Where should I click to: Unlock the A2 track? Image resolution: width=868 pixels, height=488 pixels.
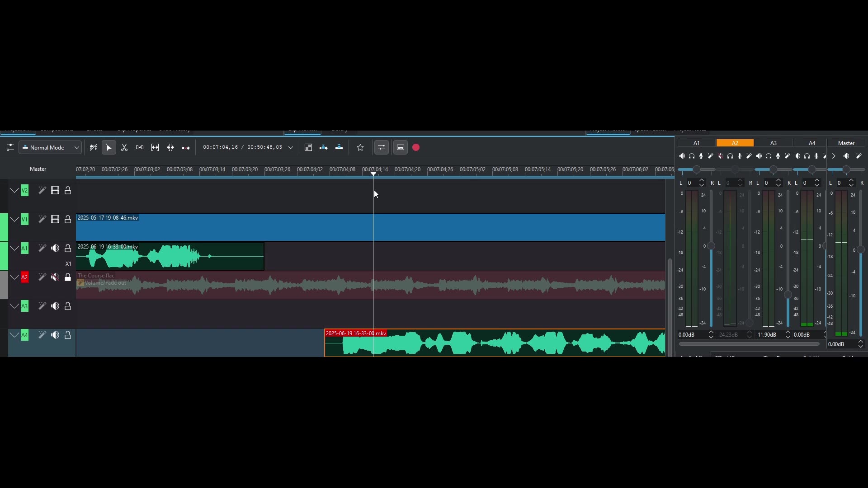(68, 277)
